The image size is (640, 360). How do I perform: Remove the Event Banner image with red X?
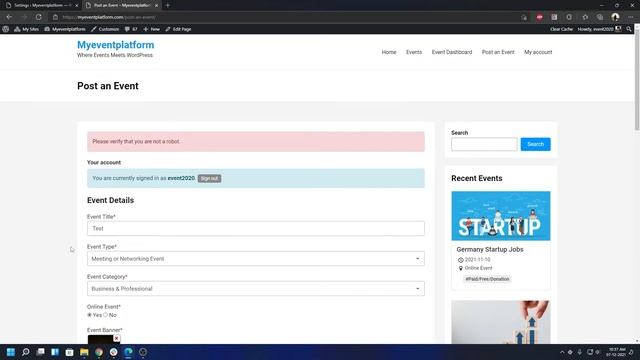click(117, 338)
